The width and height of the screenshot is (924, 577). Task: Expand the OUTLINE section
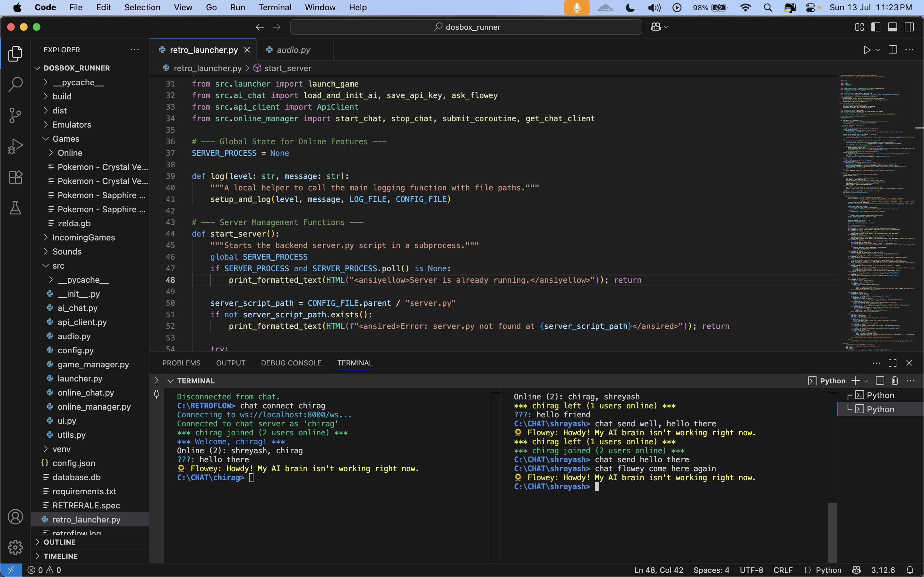click(60, 542)
